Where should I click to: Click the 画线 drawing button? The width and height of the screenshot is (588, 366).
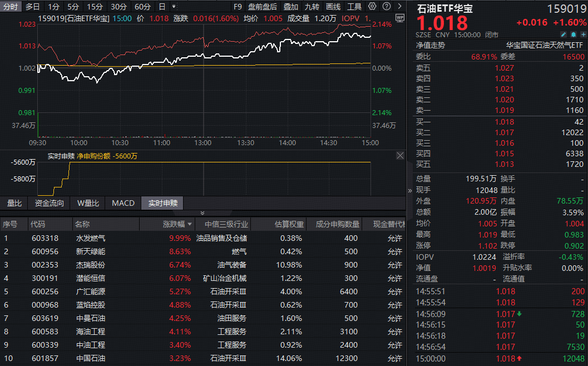pos(333,7)
